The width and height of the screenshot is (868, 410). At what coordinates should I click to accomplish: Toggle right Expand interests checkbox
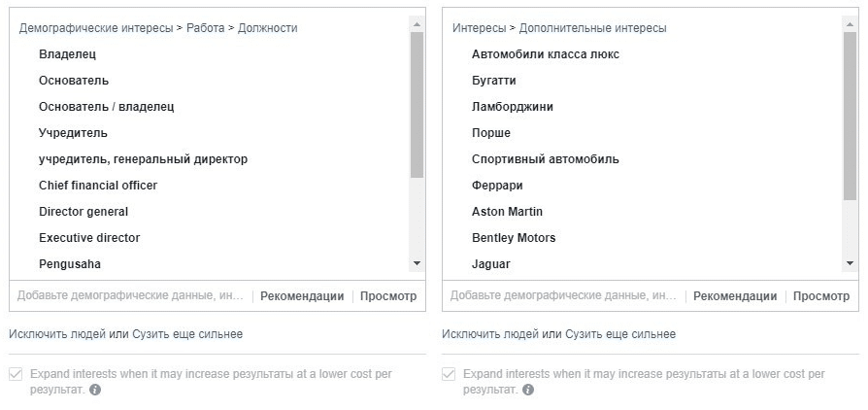point(449,375)
